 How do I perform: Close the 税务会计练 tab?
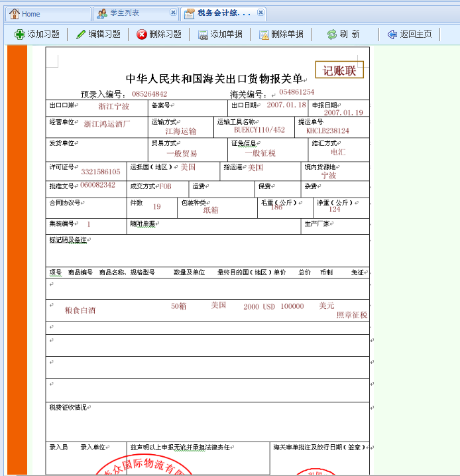(260, 12)
